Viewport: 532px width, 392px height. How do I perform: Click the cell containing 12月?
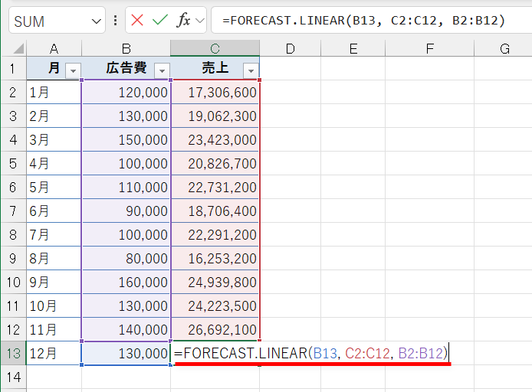click(x=54, y=354)
